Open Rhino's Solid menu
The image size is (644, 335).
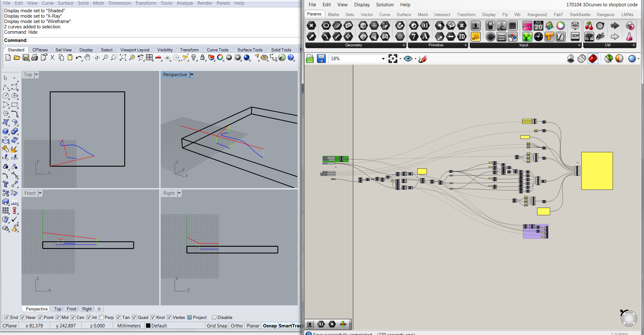[x=83, y=3]
